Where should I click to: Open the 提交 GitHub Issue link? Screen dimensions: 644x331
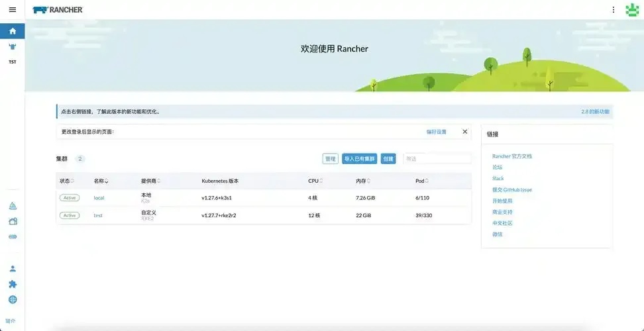pyautogui.click(x=511, y=190)
